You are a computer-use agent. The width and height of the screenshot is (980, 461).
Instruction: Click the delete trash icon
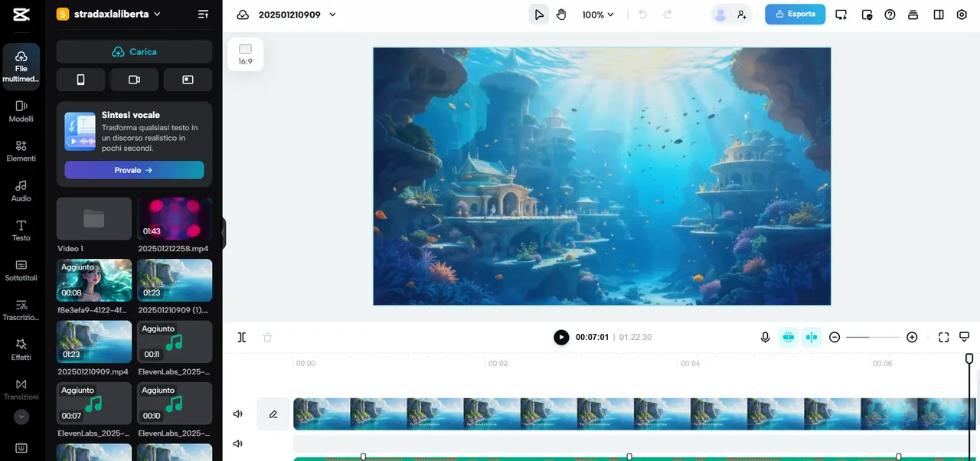click(267, 337)
